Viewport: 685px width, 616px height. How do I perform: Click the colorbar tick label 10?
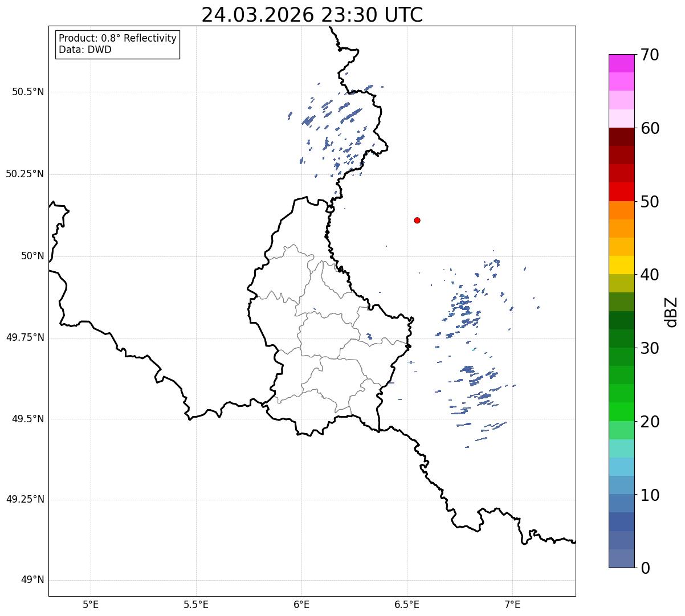click(x=649, y=495)
